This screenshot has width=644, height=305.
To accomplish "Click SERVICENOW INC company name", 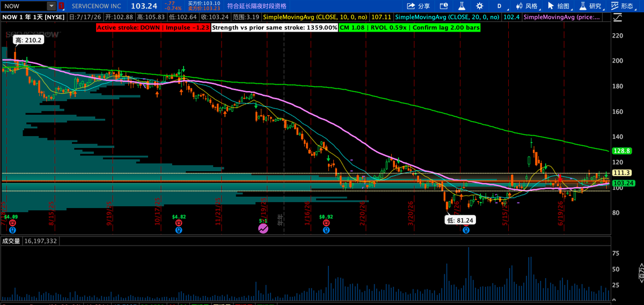I will pos(96,6).
